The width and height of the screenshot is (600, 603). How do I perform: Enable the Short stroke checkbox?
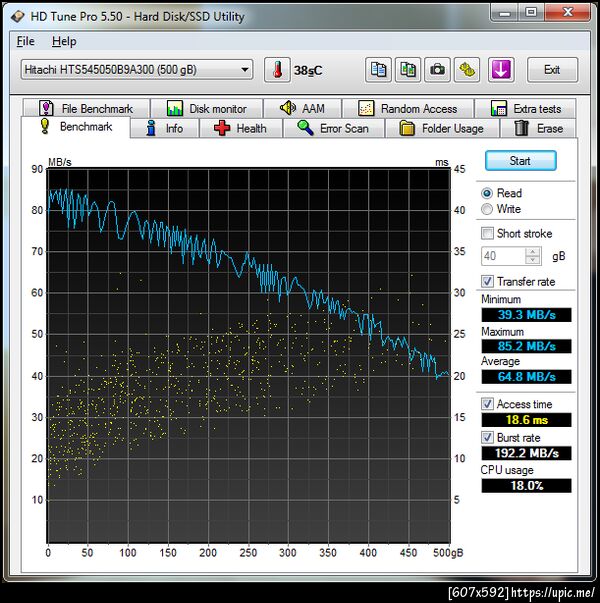tap(487, 233)
